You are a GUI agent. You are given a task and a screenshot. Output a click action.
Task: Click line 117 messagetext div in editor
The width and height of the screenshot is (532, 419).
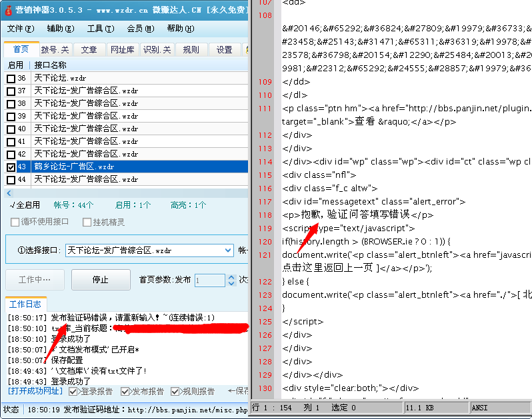(373, 202)
